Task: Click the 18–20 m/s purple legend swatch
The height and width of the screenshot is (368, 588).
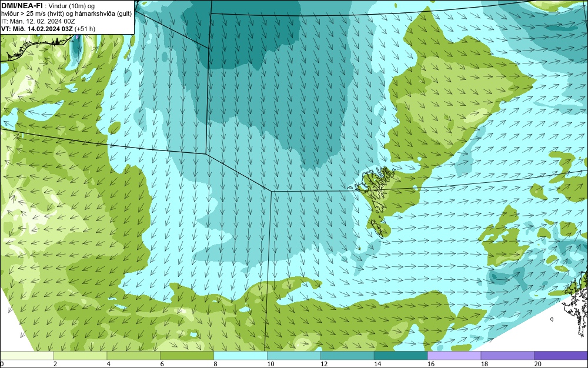Action: click(x=507, y=355)
